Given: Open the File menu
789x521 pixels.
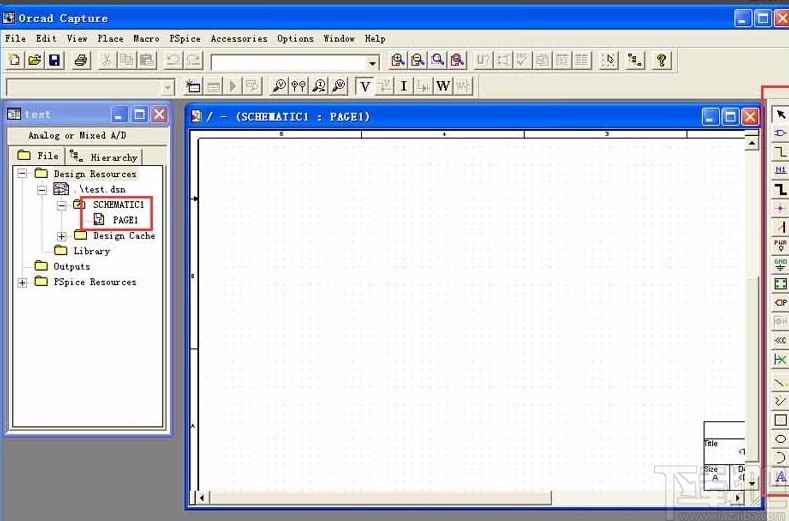Looking at the screenshot, I should [15, 39].
